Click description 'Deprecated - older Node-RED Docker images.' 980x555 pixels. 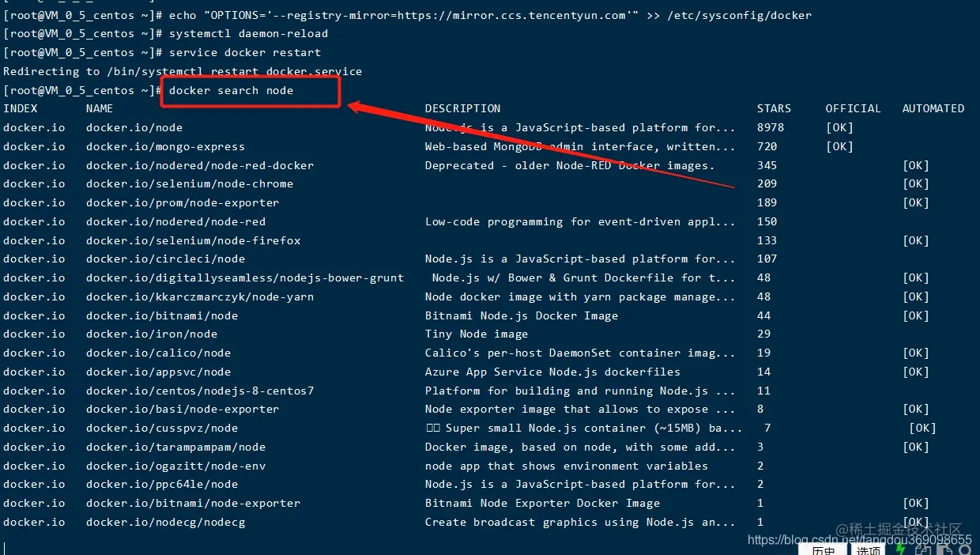pyautogui.click(x=570, y=165)
